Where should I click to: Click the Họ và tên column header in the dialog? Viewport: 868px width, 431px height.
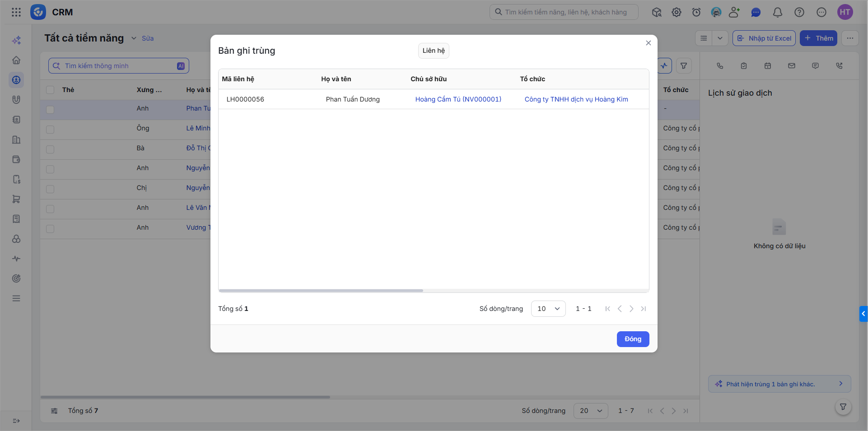tap(336, 79)
